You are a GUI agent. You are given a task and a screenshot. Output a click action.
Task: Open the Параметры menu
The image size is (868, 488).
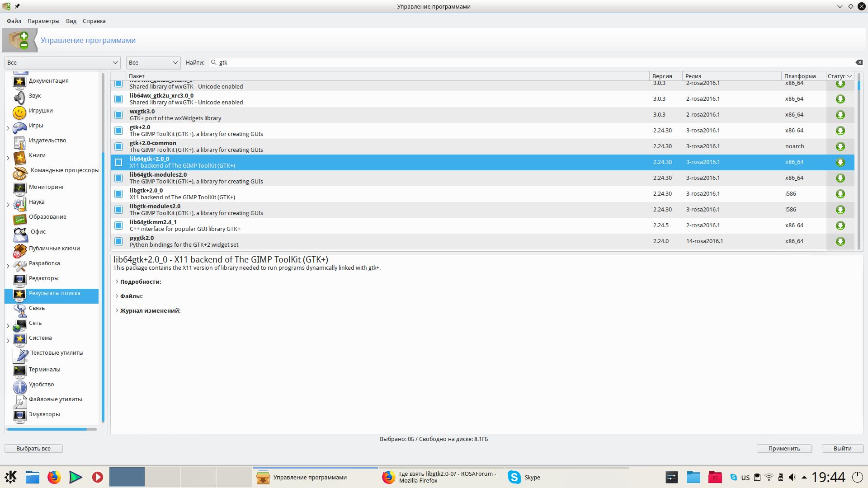(x=43, y=21)
